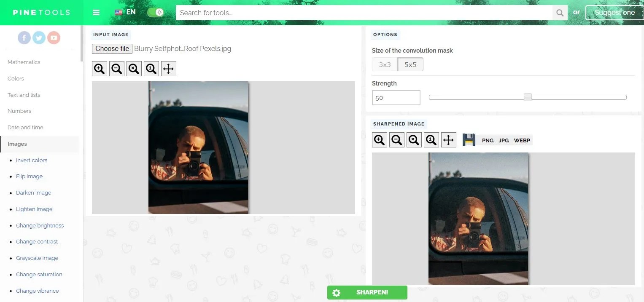Expand the Images category in the sidebar
Screen dimensions: 644x302
click(17, 144)
